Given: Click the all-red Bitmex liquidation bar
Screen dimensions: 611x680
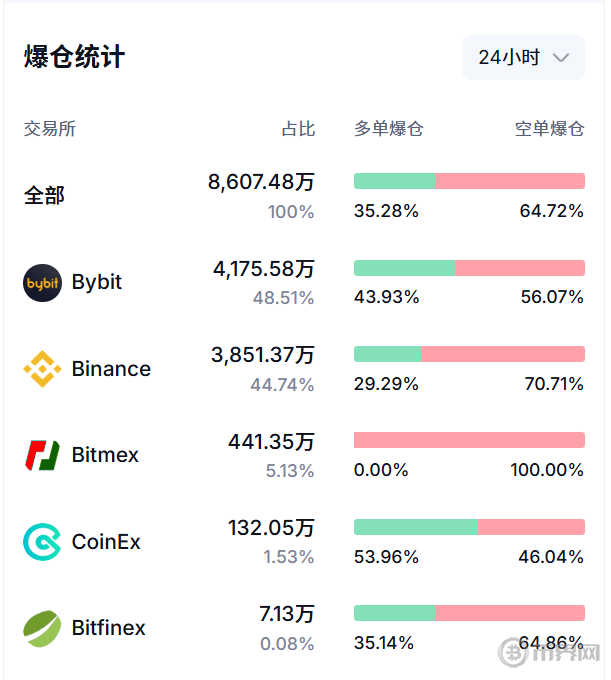Looking at the screenshot, I should (x=469, y=440).
